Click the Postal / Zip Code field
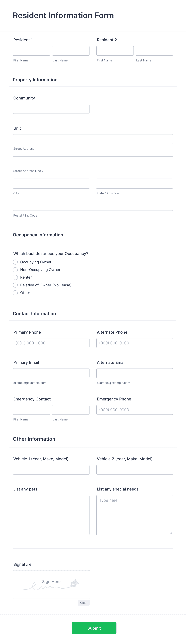Screen dimensions: 186x644 pyautogui.click(x=93, y=206)
